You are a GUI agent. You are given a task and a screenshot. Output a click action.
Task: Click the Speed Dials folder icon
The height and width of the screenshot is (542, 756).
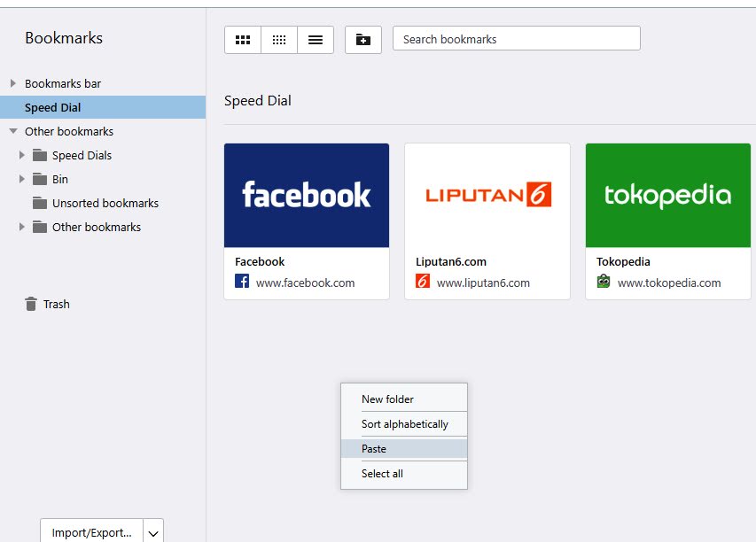(x=40, y=155)
